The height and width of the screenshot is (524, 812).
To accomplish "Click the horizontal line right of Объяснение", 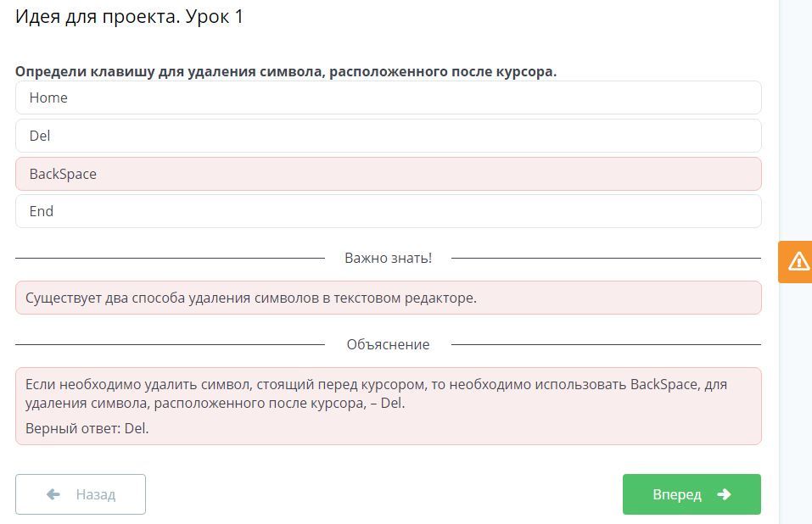I will [606, 345].
